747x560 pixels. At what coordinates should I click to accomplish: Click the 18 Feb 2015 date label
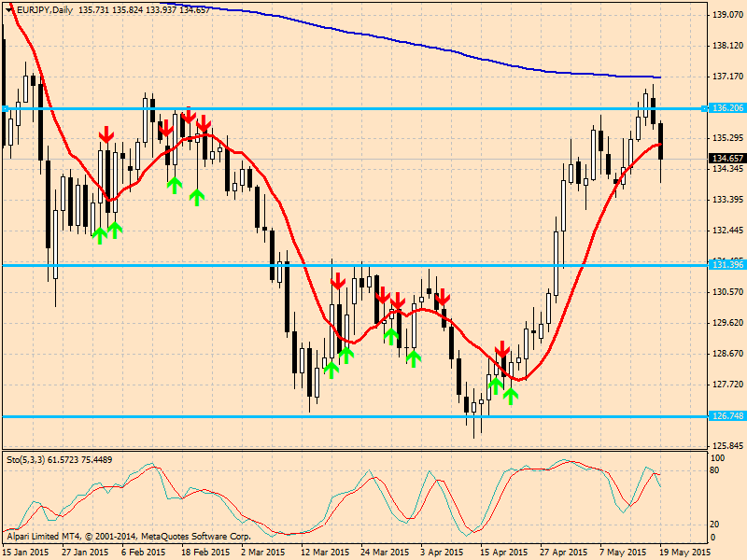pyautogui.click(x=204, y=553)
